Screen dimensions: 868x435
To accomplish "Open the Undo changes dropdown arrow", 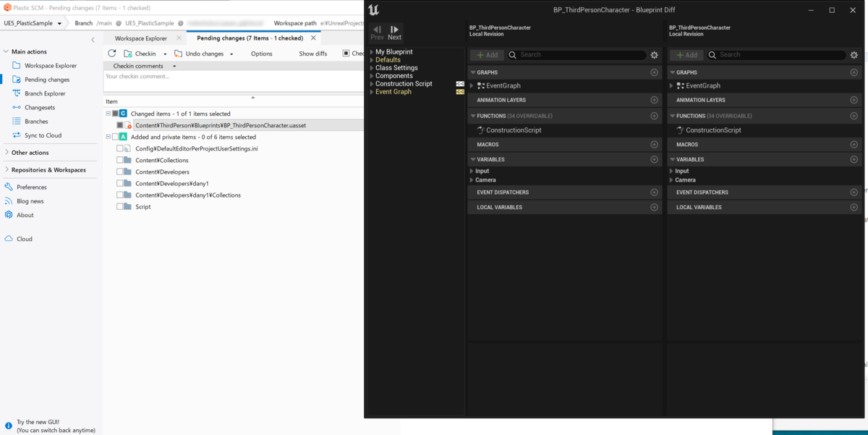I will point(231,54).
